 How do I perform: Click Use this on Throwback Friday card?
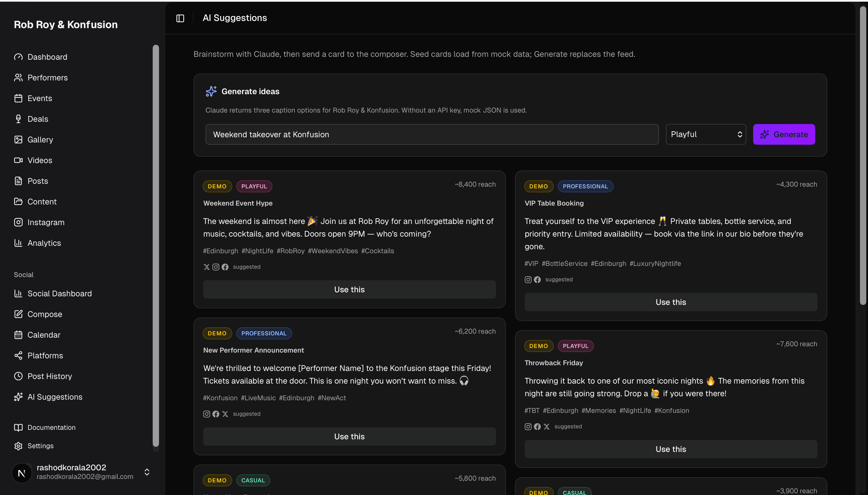point(670,449)
